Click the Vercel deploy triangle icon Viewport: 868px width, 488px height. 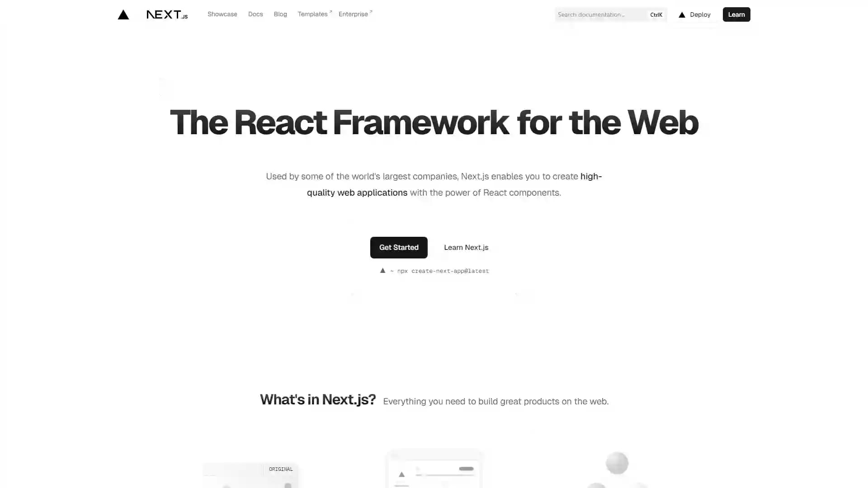681,14
